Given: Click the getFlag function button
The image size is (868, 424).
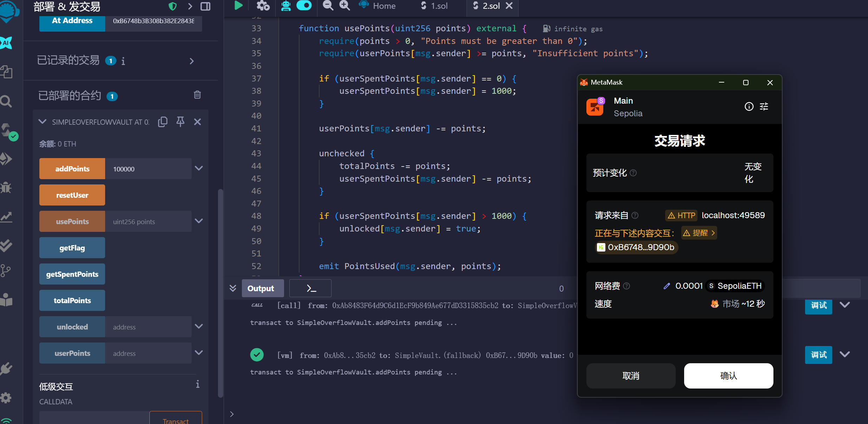Looking at the screenshot, I should pos(72,248).
